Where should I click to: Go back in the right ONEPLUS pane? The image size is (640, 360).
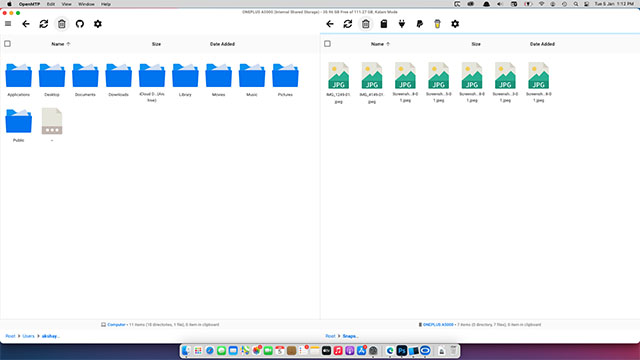(330, 24)
